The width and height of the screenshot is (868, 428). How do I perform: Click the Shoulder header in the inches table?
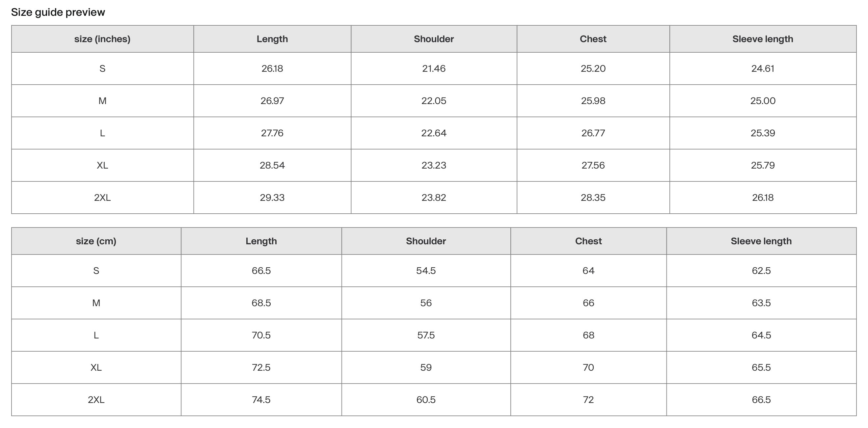434,39
